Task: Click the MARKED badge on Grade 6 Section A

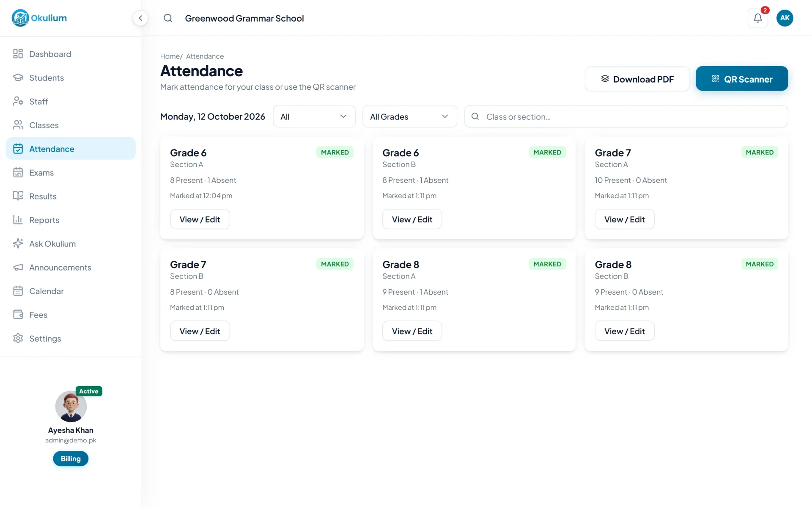Action: point(335,152)
